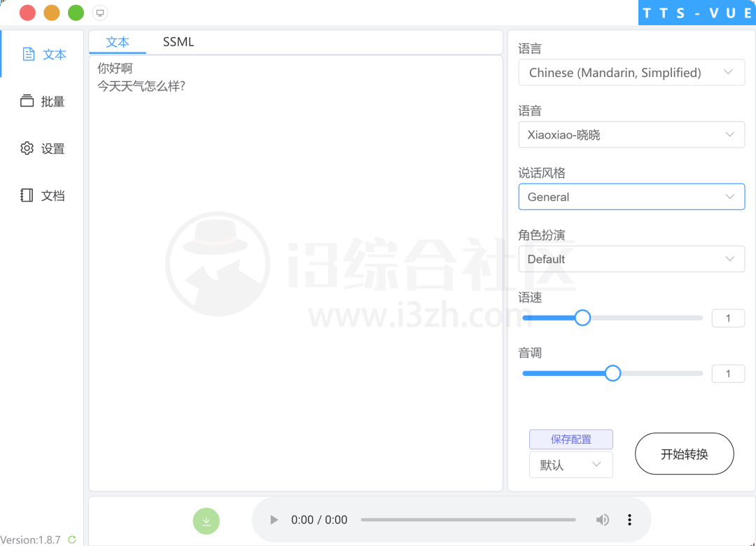Click the 语速 speed slider handle
This screenshot has width=756, height=546.
tap(582, 318)
